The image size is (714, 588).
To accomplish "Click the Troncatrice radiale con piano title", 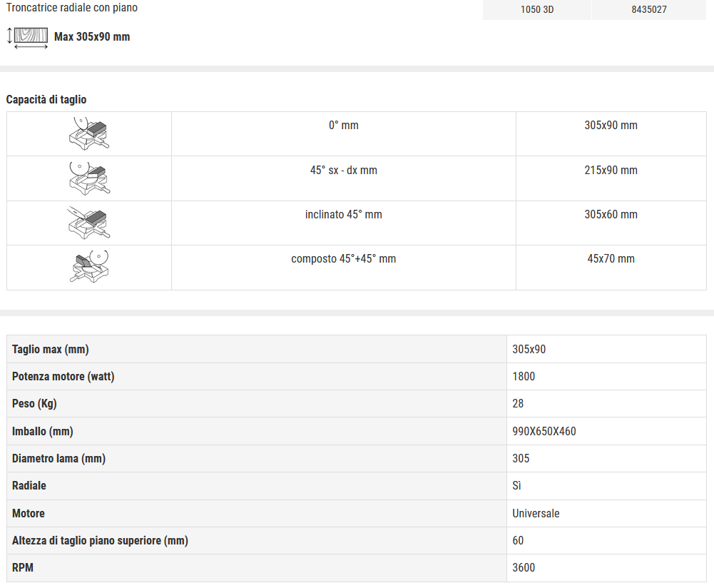I will pos(72,8).
